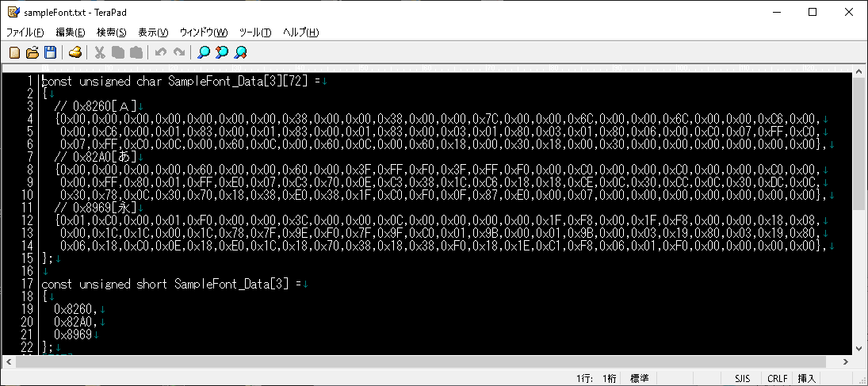
Task: Open the 検索(S) menu
Action: point(111,32)
